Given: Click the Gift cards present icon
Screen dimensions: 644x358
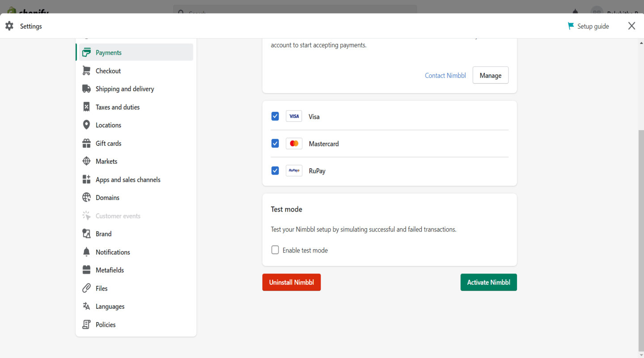Looking at the screenshot, I should tap(86, 143).
